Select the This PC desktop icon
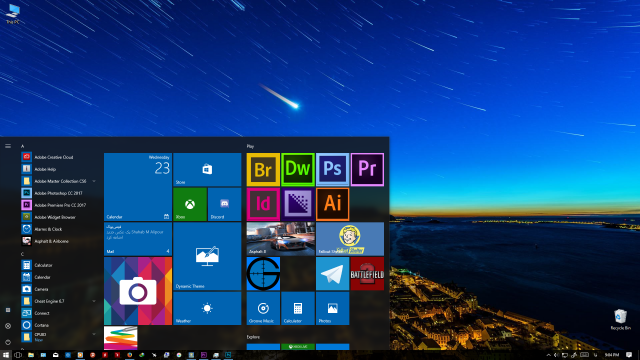This screenshot has height=360, width=640. 13,13
